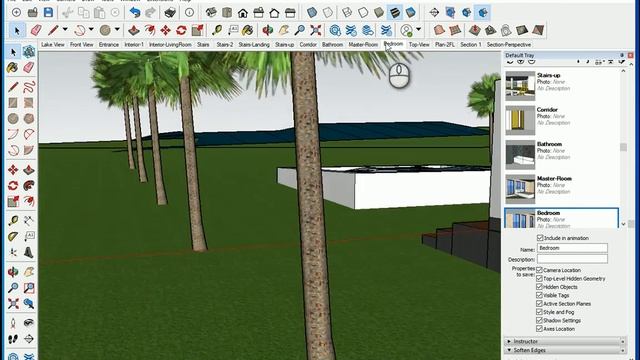
Task: Print the model using the printer icon
Action: click(x=170, y=12)
